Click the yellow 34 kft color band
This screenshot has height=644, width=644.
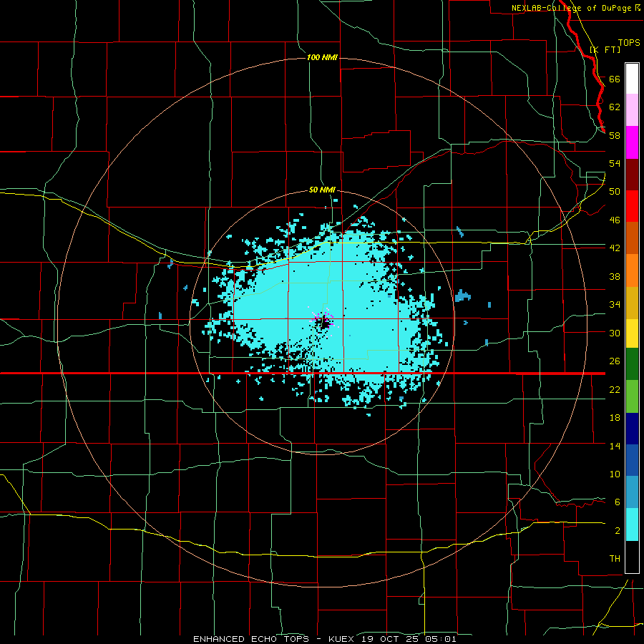point(632,333)
